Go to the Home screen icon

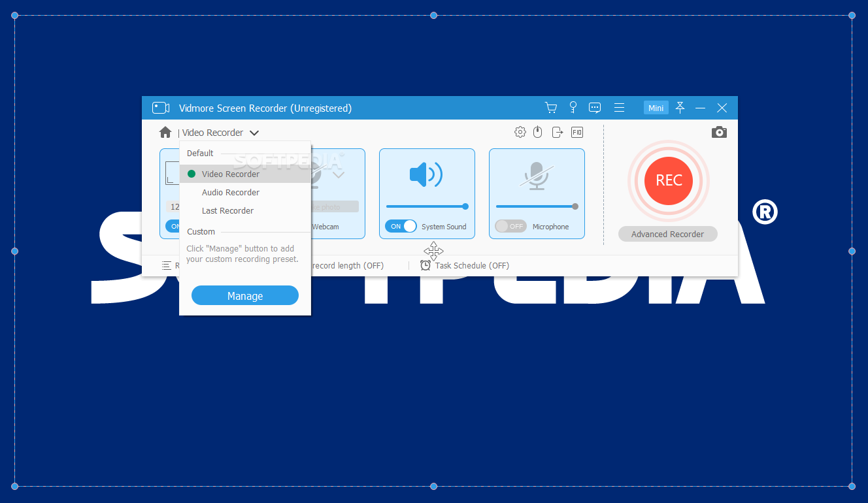pos(165,132)
